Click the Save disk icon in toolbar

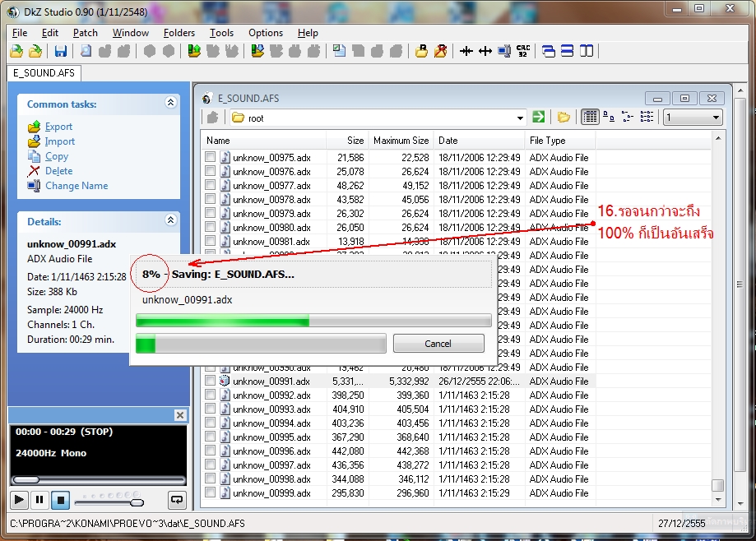tap(60, 51)
